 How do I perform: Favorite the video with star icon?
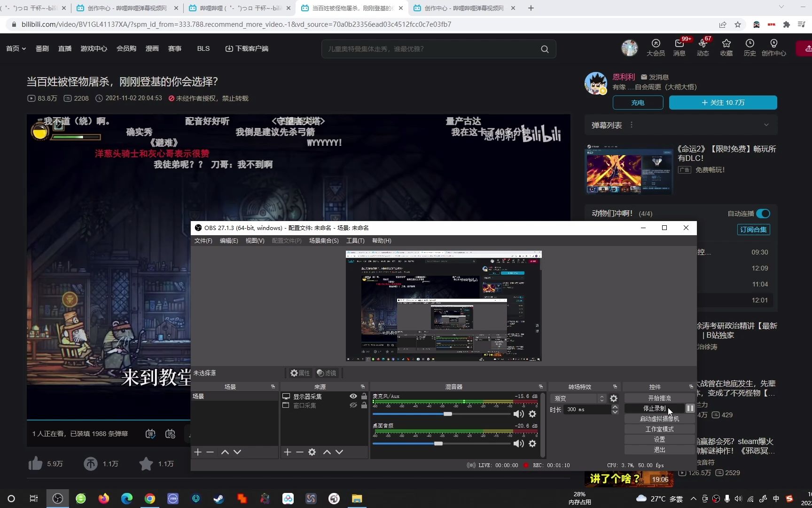coord(146,464)
